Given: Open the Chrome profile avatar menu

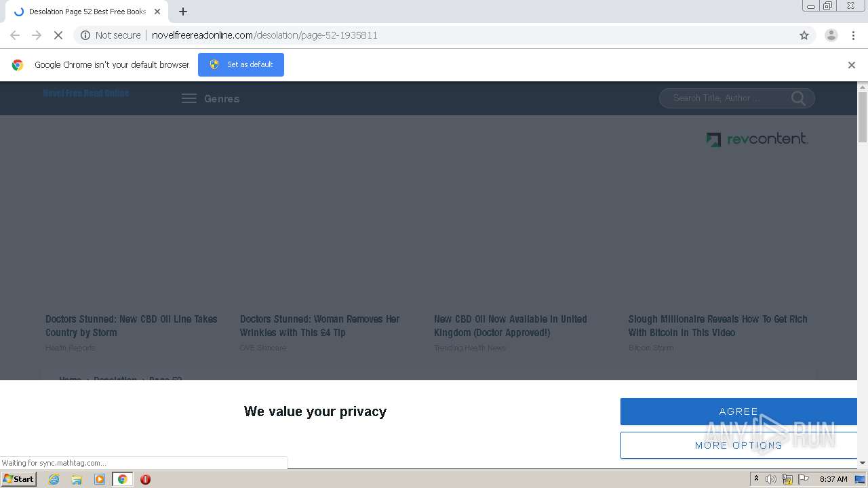Looking at the screenshot, I should (831, 35).
